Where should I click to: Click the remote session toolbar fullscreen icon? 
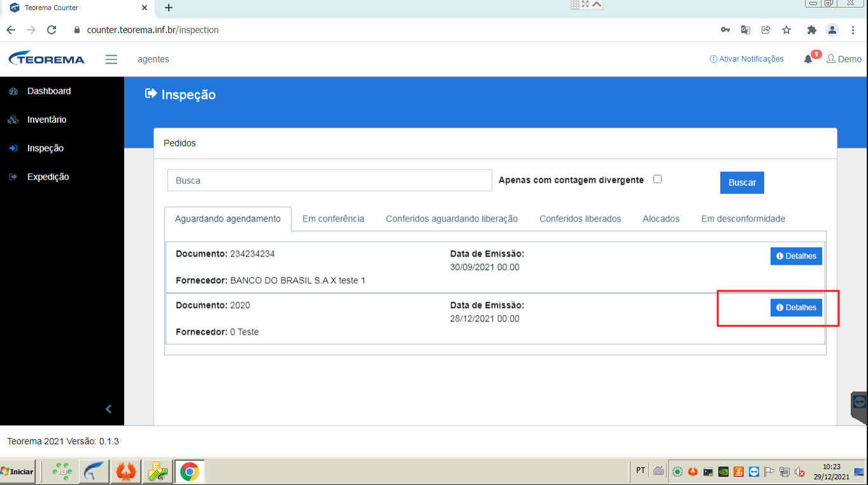[x=585, y=4]
